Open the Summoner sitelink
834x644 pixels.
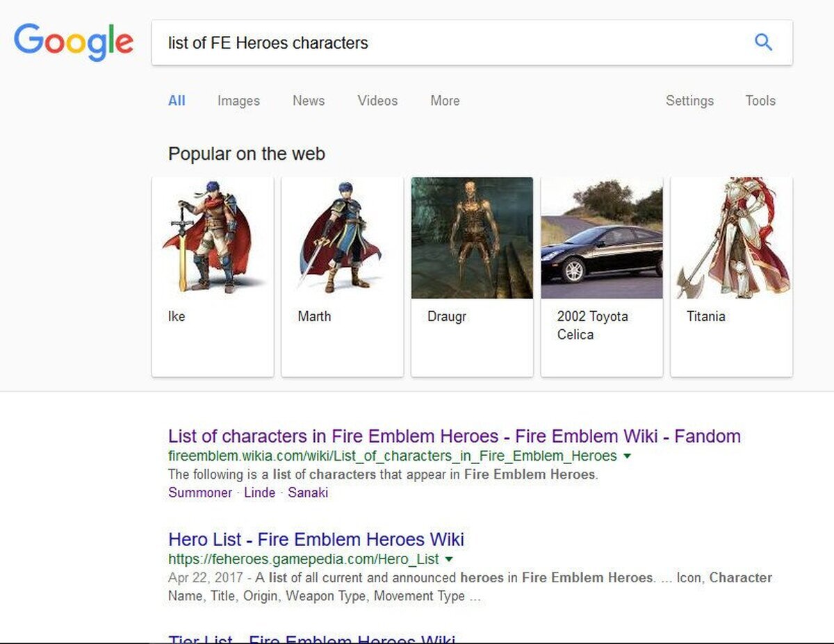pos(200,493)
